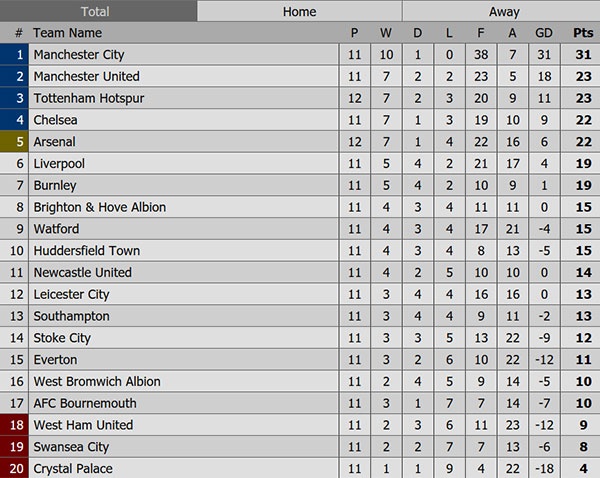Click the olive rank 5 position badge
The height and width of the screenshot is (478, 600).
15,142
